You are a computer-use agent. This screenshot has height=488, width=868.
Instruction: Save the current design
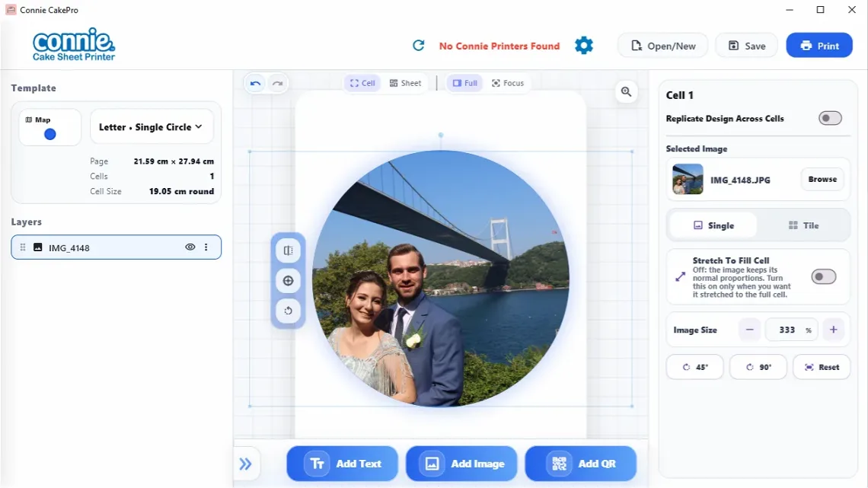coord(746,46)
